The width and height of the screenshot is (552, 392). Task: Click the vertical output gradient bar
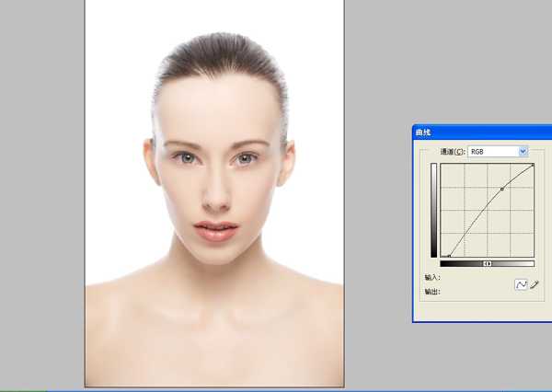433,211
